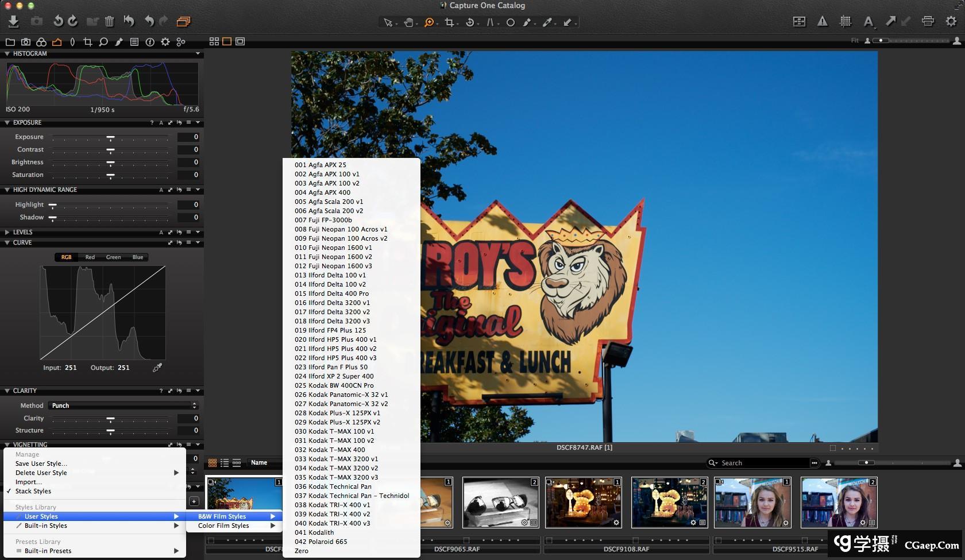Toggle the grid overlay icon
This screenshot has height=560, width=965.
click(846, 21)
